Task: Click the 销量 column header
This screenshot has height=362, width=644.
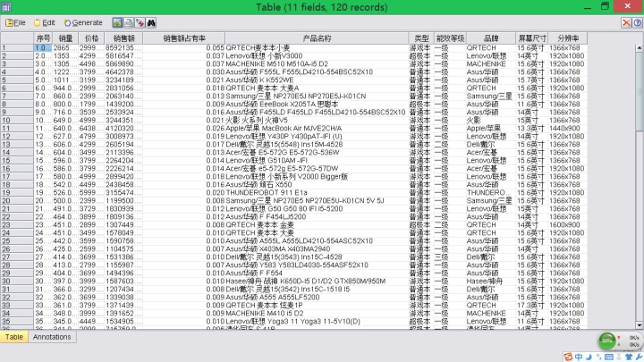Action: [x=65, y=38]
